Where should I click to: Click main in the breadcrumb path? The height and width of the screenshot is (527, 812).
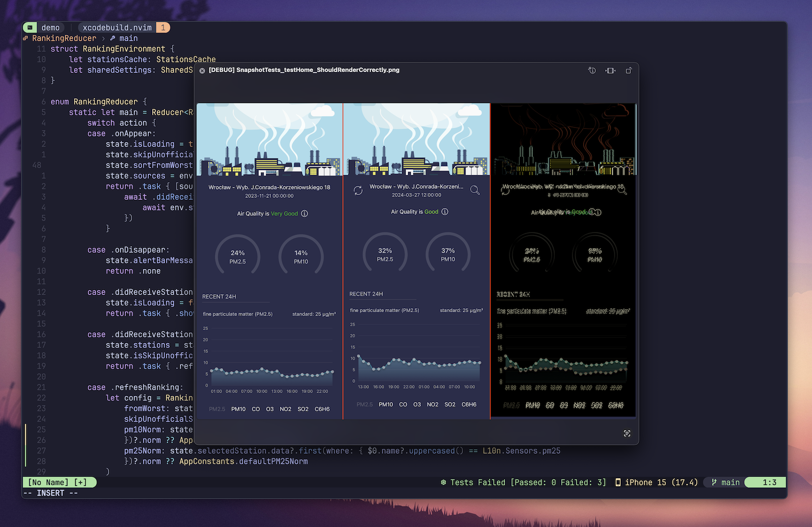pos(128,38)
